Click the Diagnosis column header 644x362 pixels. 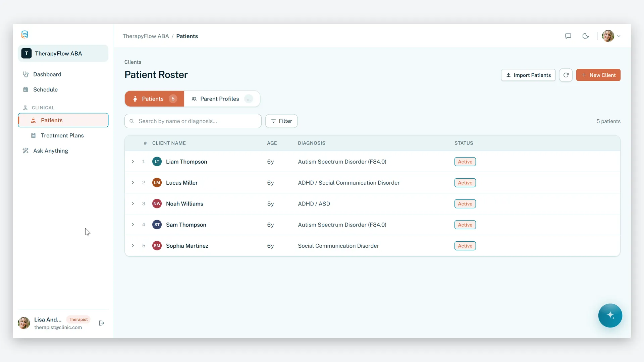tap(312, 143)
